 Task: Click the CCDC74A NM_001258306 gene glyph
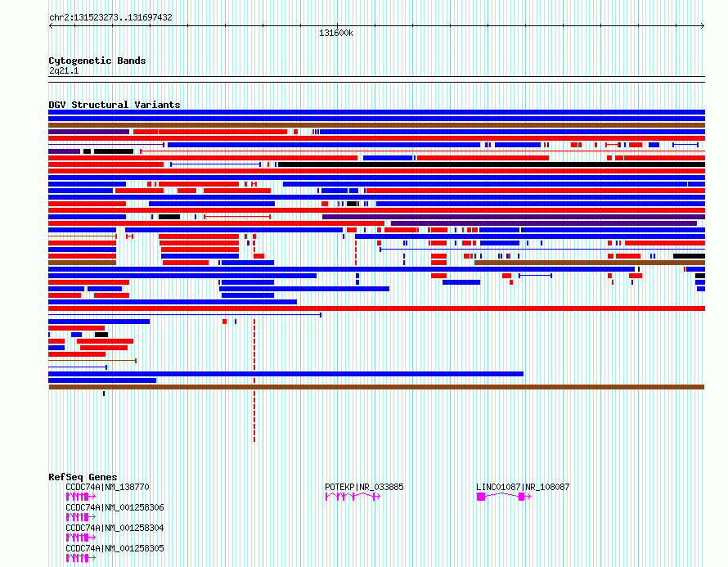[x=81, y=517]
